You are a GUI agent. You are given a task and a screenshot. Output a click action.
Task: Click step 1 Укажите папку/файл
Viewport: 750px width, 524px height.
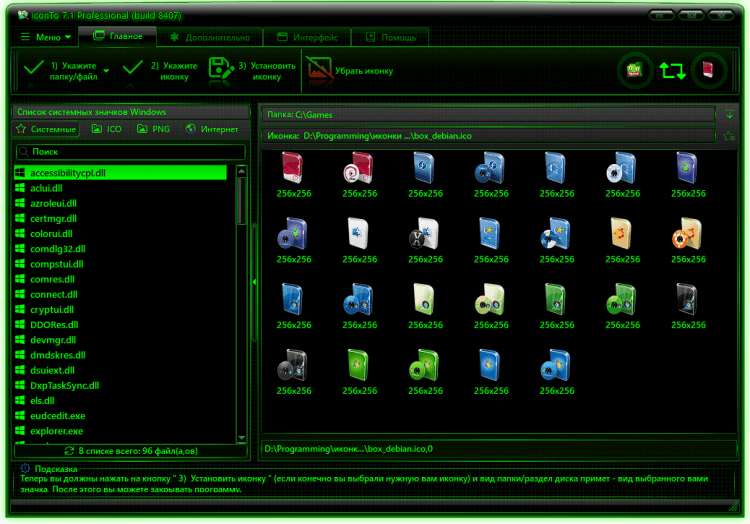(x=61, y=71)
